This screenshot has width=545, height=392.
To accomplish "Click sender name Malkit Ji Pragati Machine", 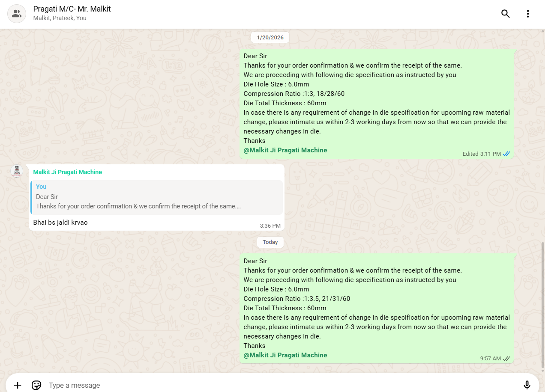I will pyautogui.click(x=68, y=172).
